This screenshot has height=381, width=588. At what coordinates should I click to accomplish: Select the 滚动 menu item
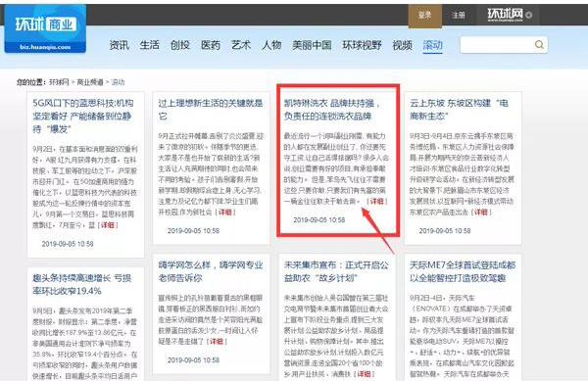(433, 45)
